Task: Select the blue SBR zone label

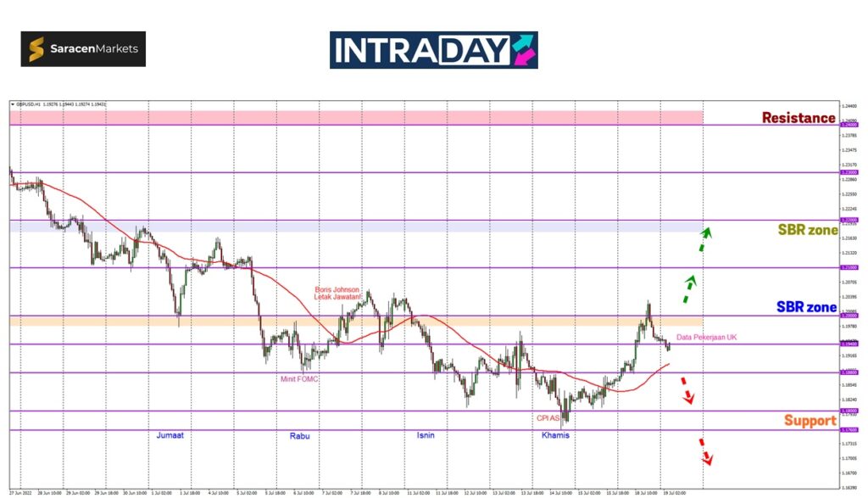Action: coord(808,307)
